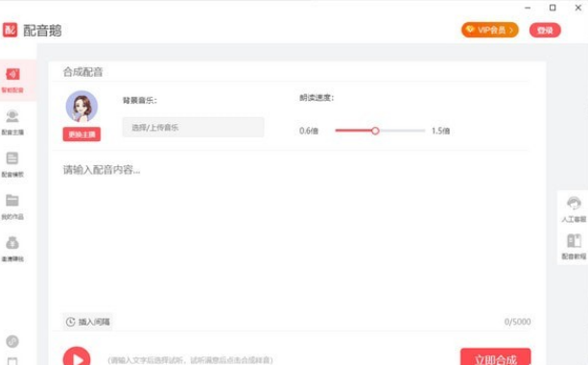Play the audio preview with red play button
Viewport: 588px width, 365px height.
pyautogui.click(x=77, y=357)
